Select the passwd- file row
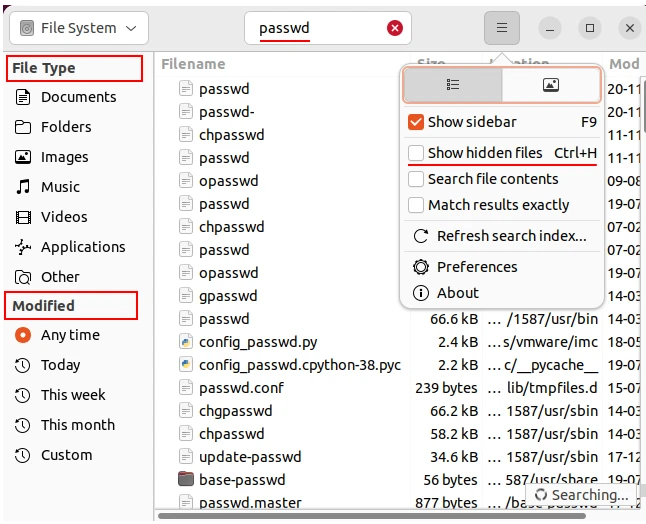The image size is (646, 524). [227, 112]
